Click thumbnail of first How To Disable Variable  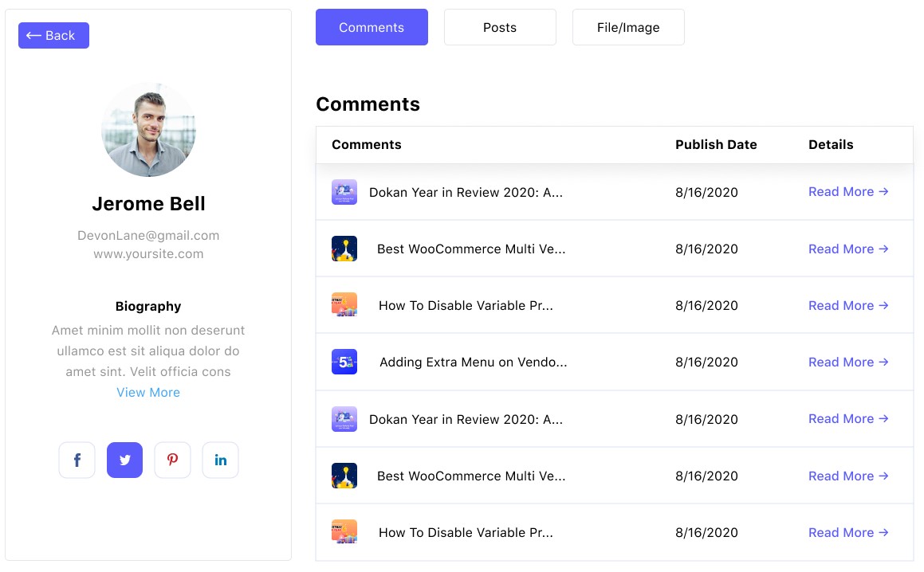coord(344,305)
